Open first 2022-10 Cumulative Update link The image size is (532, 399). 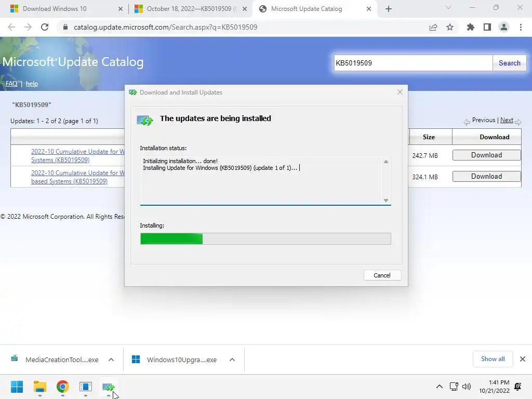point(78,156)
